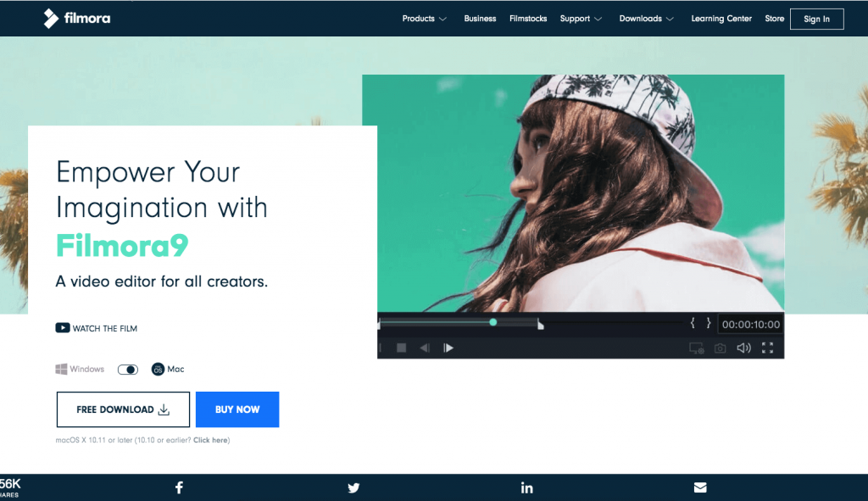The height and width of the screenshot is (501, 868).
Task: Stop playback with the square button
Action: coord(401,348)
